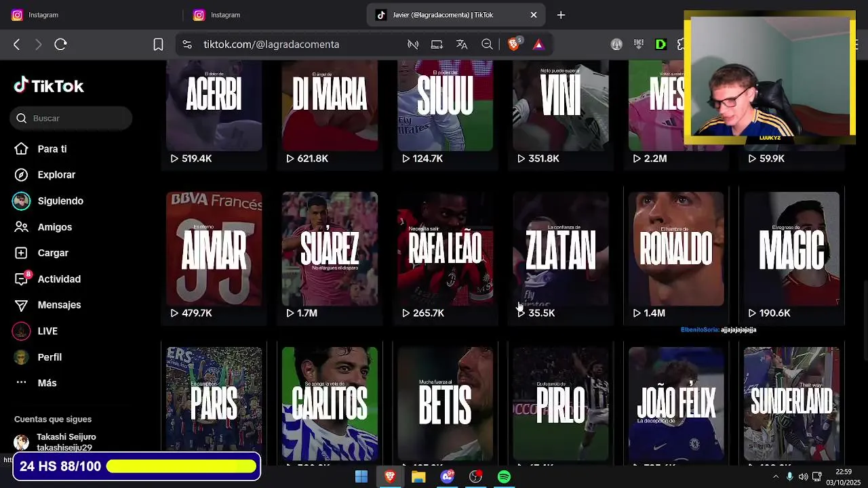Click the 479.7K view count

click(191, 313)
